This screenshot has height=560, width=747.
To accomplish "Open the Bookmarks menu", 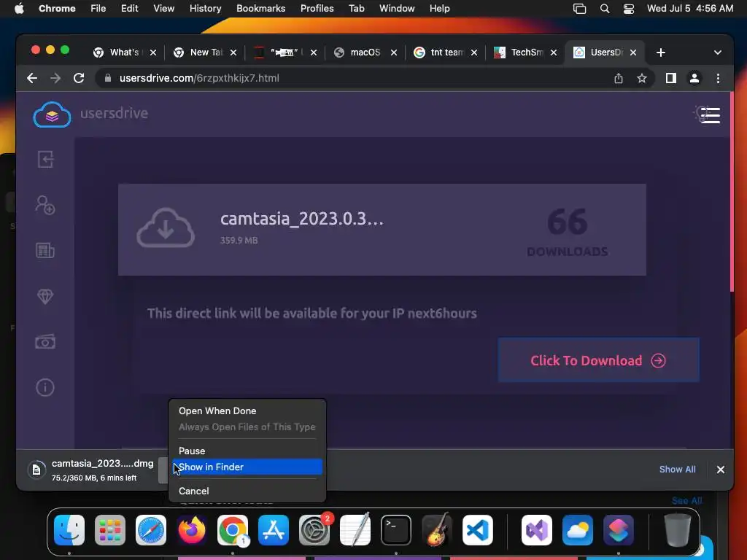I will tap(260, 9).
